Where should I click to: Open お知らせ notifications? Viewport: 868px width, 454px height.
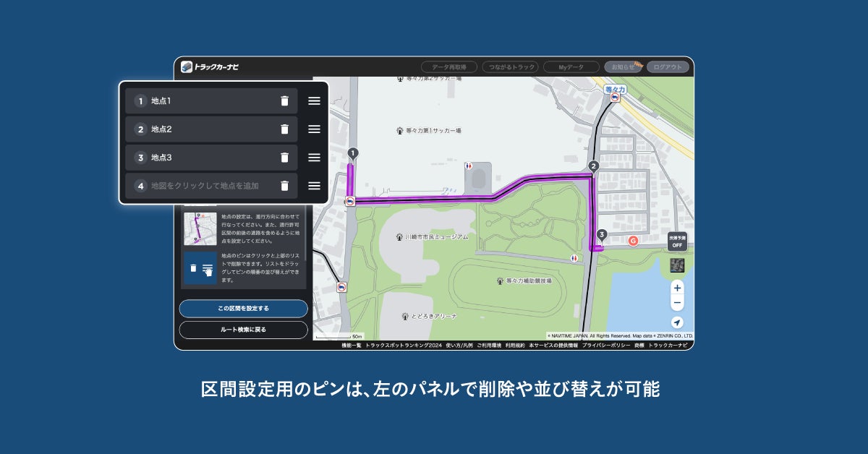pos(623,67)
